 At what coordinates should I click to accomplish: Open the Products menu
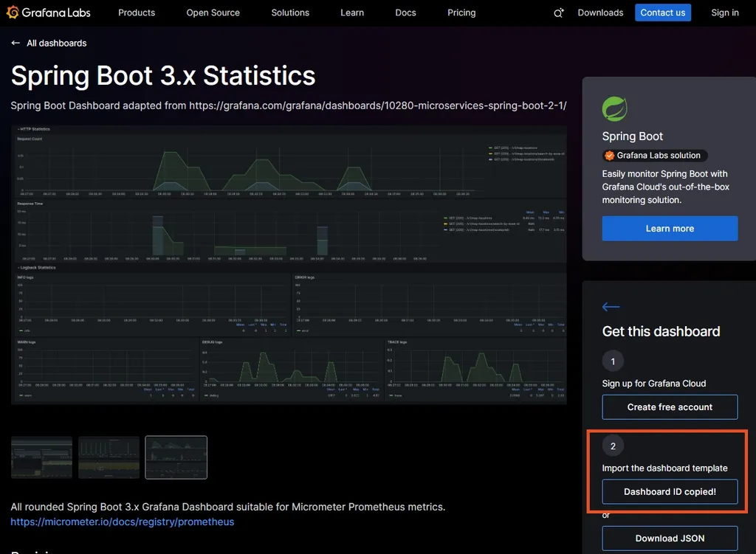137,13
